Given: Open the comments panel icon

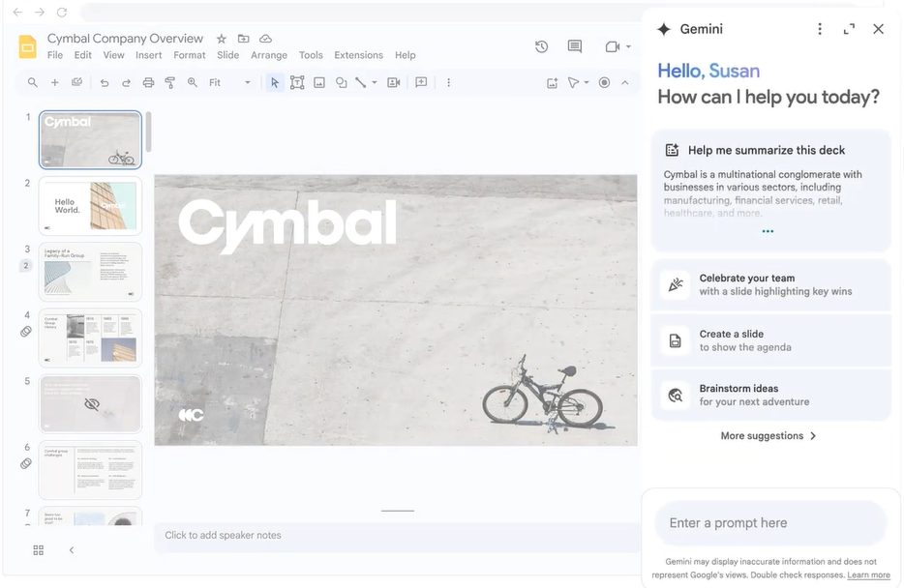Looking at the screenshot, I should pyautogui.click(x=575, y=46).
